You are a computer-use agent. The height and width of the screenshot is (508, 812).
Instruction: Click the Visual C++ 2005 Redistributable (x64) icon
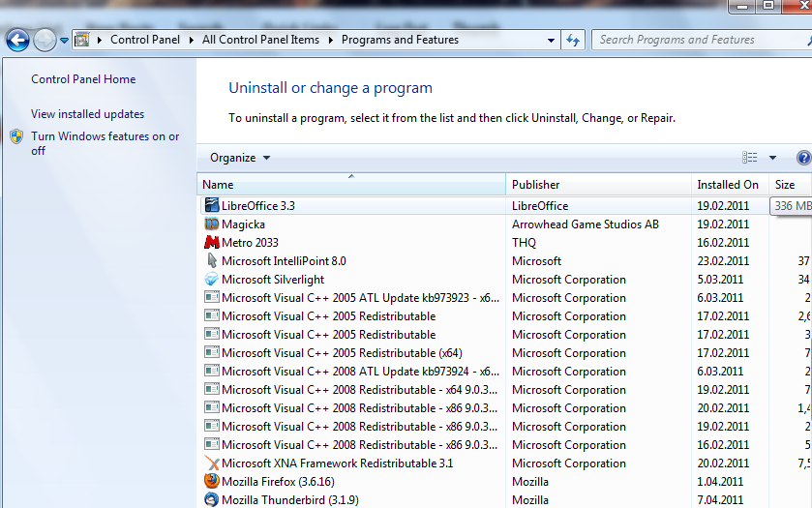[x=211, y=352]
